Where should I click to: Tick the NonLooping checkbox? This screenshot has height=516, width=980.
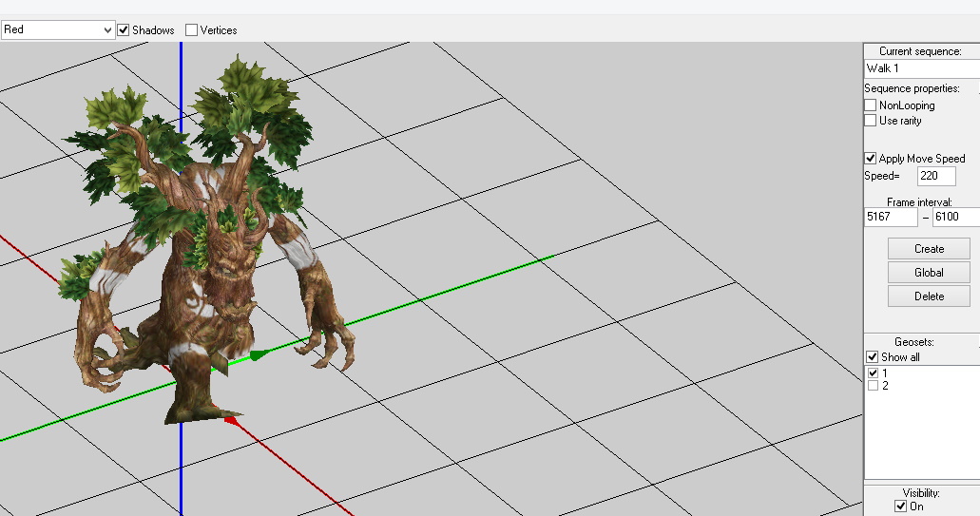click(870, 105)
